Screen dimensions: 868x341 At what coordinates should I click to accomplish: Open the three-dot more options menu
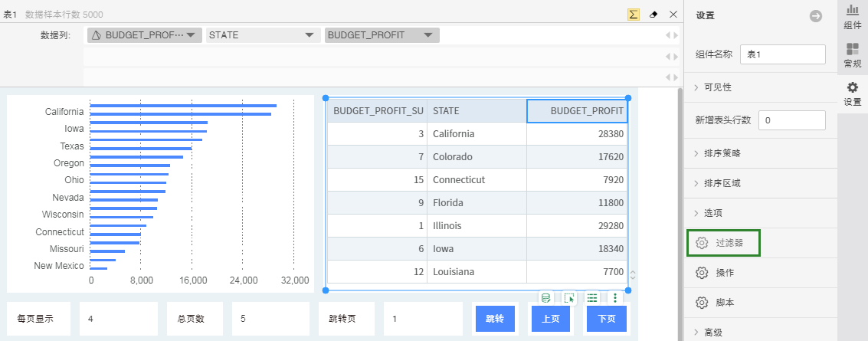614,298
